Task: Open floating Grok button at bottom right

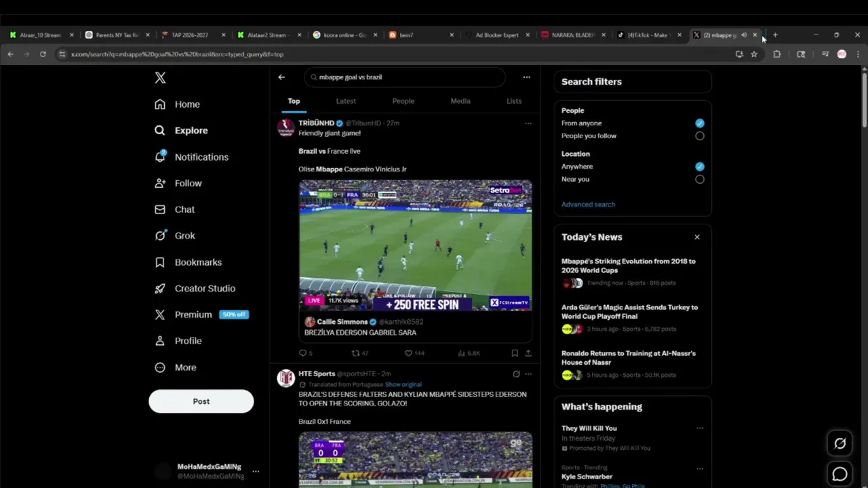Action: pyautogui.click(x=840, y=443)
